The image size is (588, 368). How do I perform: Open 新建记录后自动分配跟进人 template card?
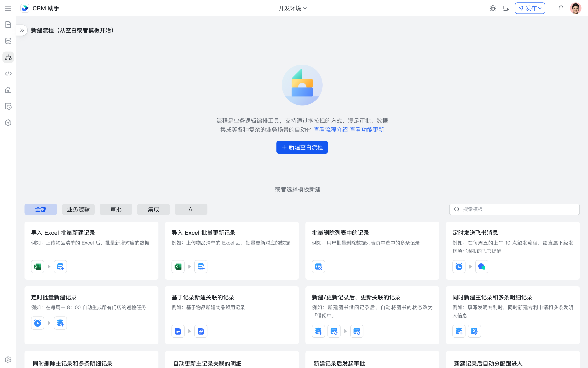pyautogui.click(x=513, y=359)
